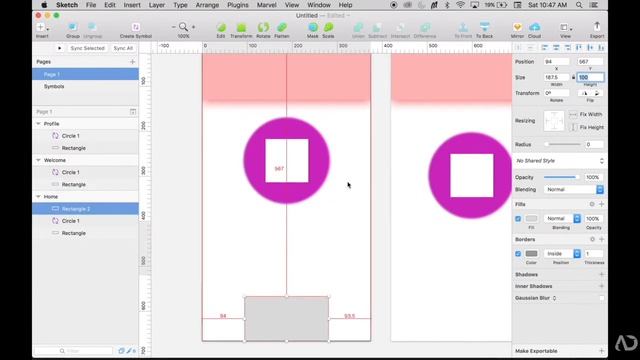Open the View toolbar dropdown
The height and width of the screenshot is (360, 640).
coord(565,28)
